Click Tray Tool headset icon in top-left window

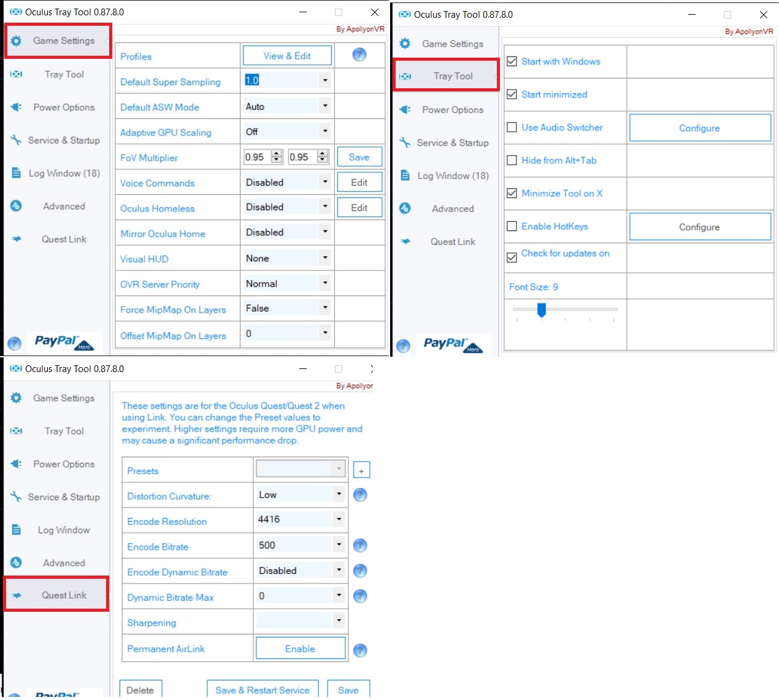click(16, 74)
